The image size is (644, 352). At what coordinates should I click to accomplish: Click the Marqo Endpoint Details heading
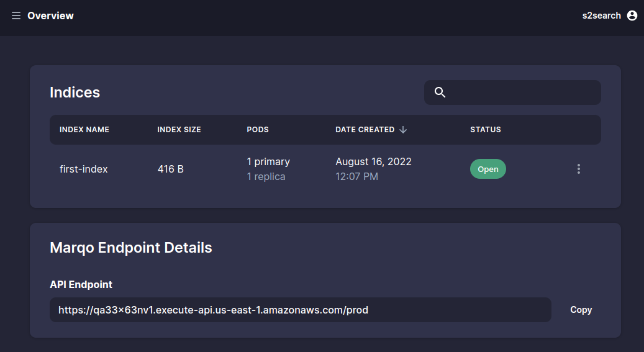click(x=130, y=248)
